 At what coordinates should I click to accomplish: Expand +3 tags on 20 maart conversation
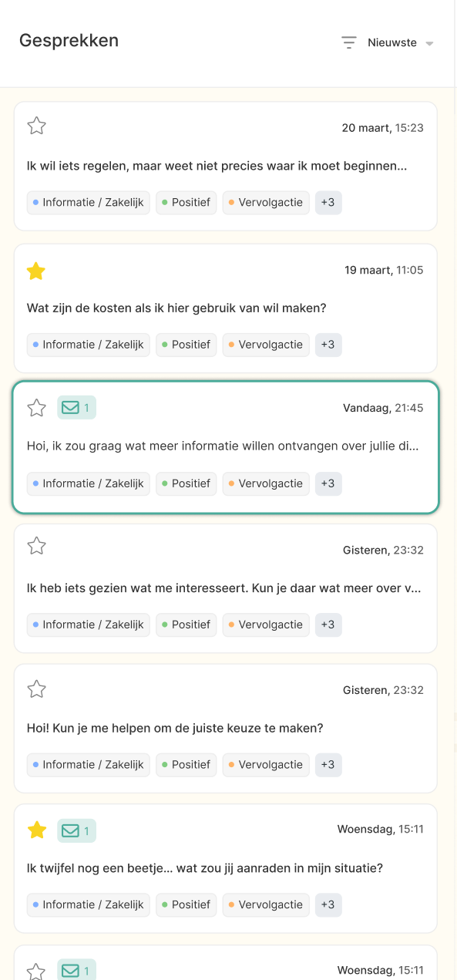click(x=328, y=203)
